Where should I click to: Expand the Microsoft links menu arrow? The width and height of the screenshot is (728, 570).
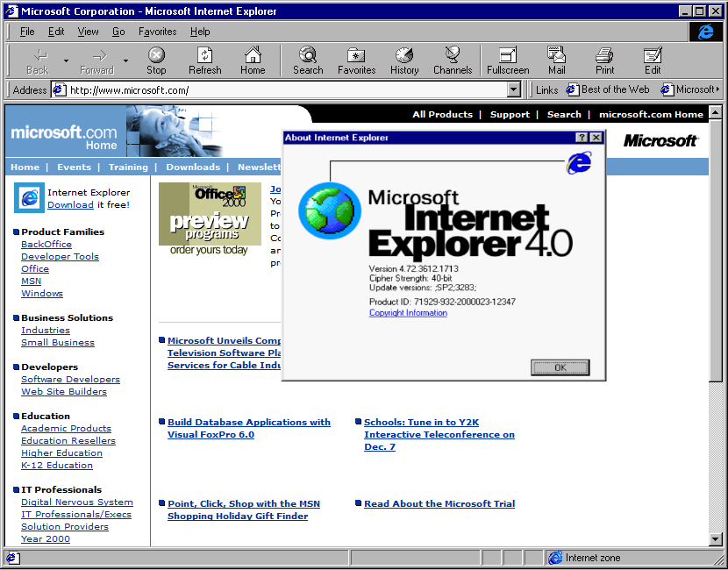[717, 89]
